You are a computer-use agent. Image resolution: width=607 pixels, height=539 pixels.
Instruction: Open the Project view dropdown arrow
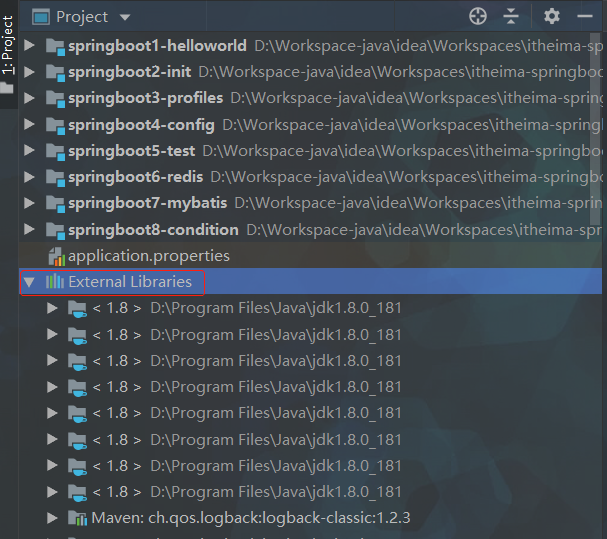(x=125, y=17)
